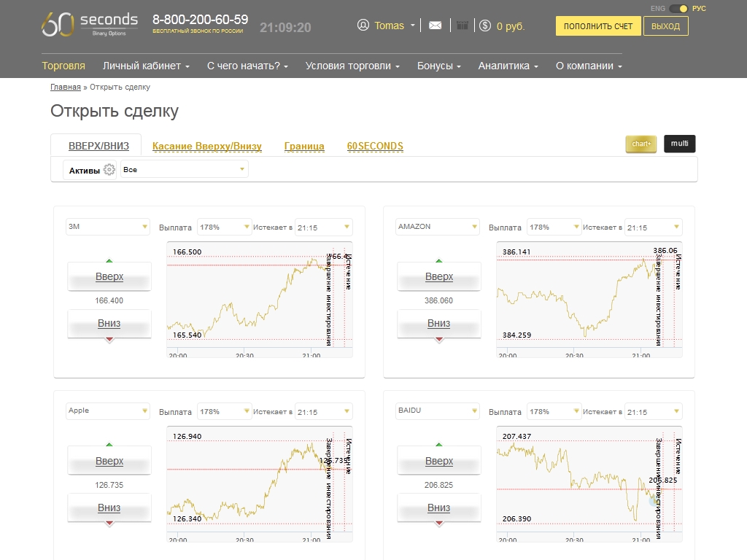Screen dimensions: 747x560
Task: Switch to multi view mode
Action: 679,144
